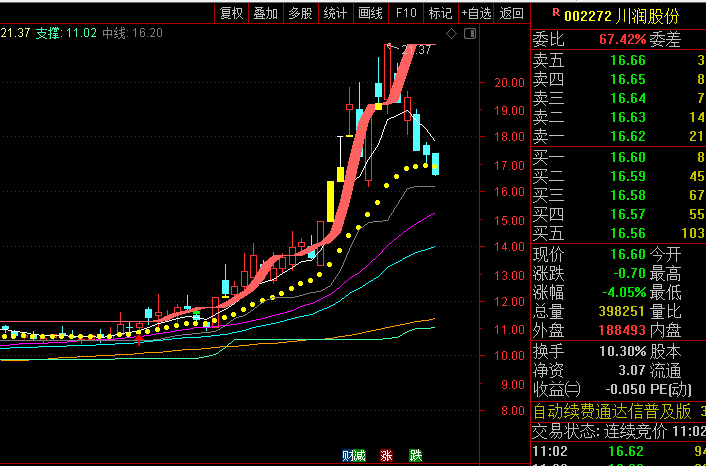The image size is (706, 466).
Task: Click the 涨跌 -0.70 value
Action: tap(629, 273)
